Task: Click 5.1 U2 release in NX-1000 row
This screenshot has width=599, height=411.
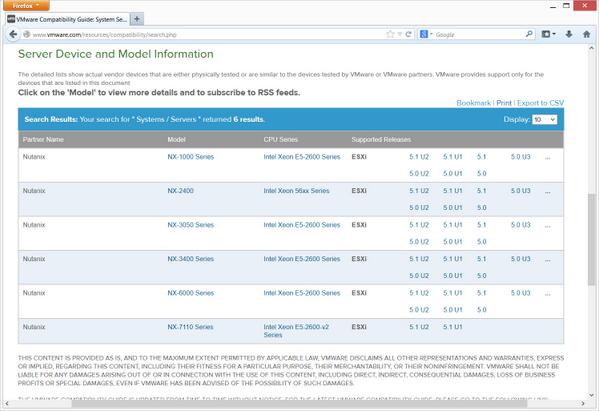Action: point(419,157)
